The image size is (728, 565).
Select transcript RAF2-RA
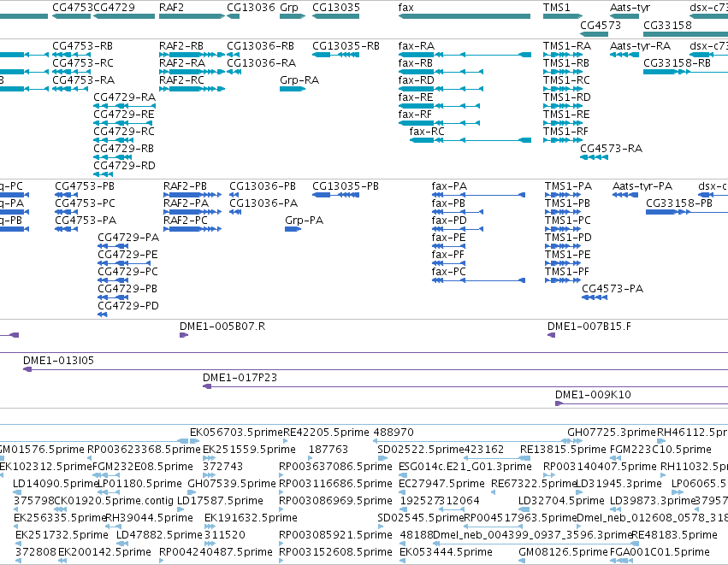[x=182, y=63]
